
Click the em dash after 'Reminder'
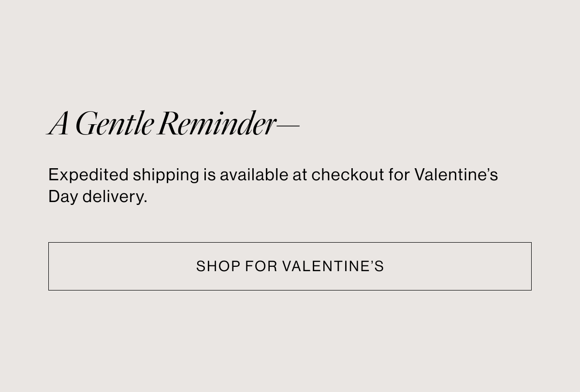click(289, 125)
